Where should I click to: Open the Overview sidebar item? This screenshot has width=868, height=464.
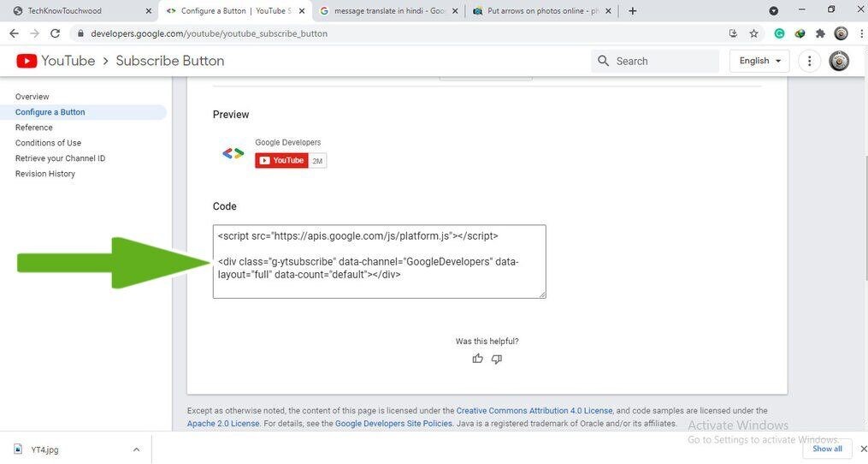[32, 97]
